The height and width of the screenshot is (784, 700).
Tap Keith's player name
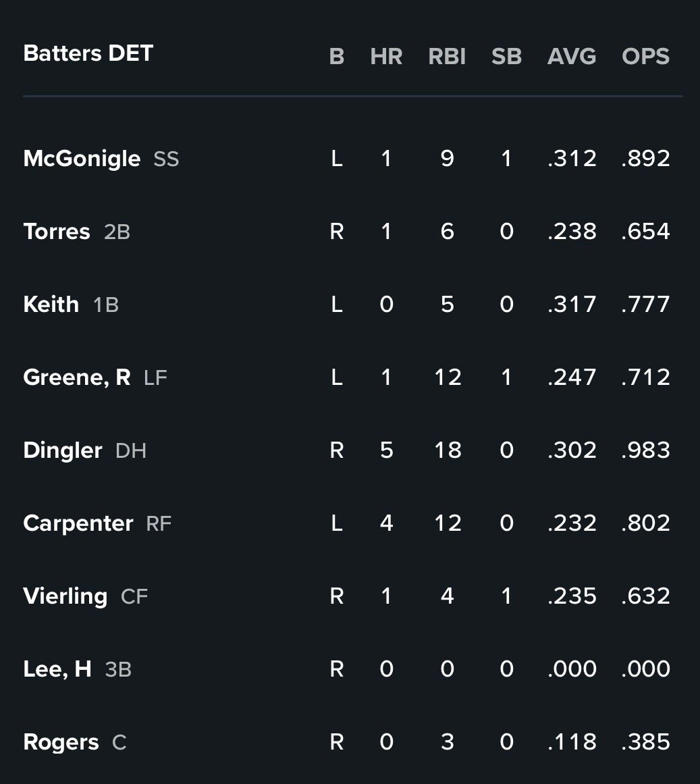pyautogui.click(x=51, y=305)
